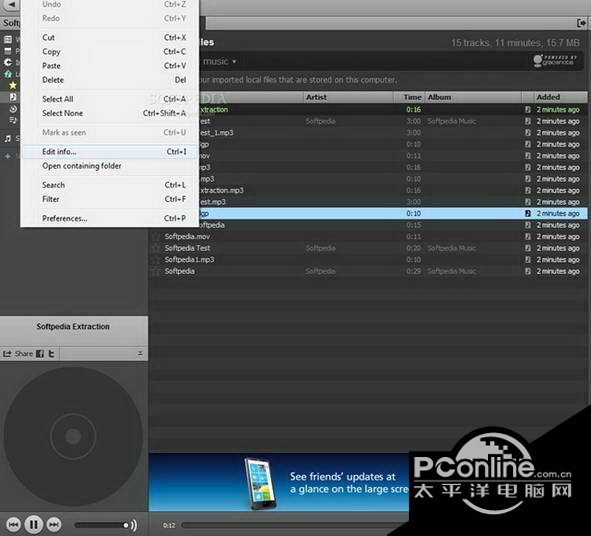
Task: Choose Delete in the Edit menu
Action: coord(110,80)
